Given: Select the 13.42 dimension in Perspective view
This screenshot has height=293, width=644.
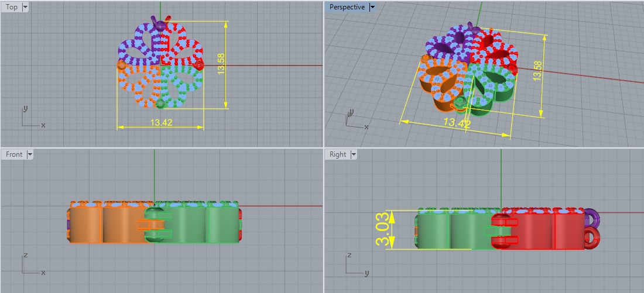Looking at the screenshot, I should pyautogui.click(x=457, y=122).
